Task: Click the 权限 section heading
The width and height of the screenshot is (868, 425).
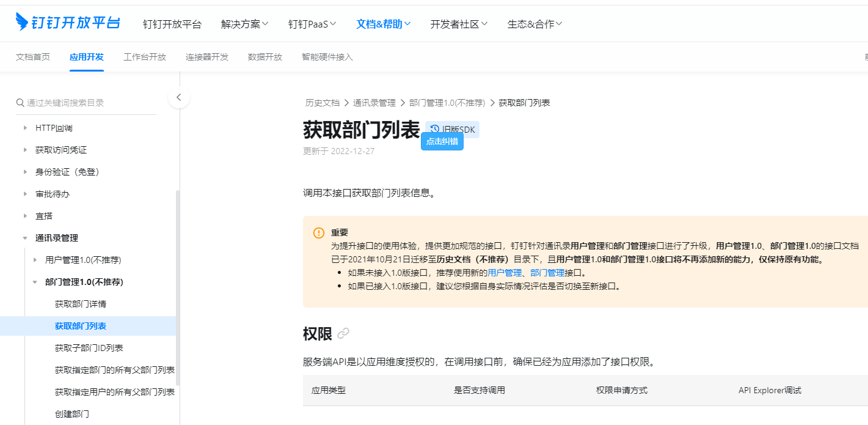Action: (318, 334)
